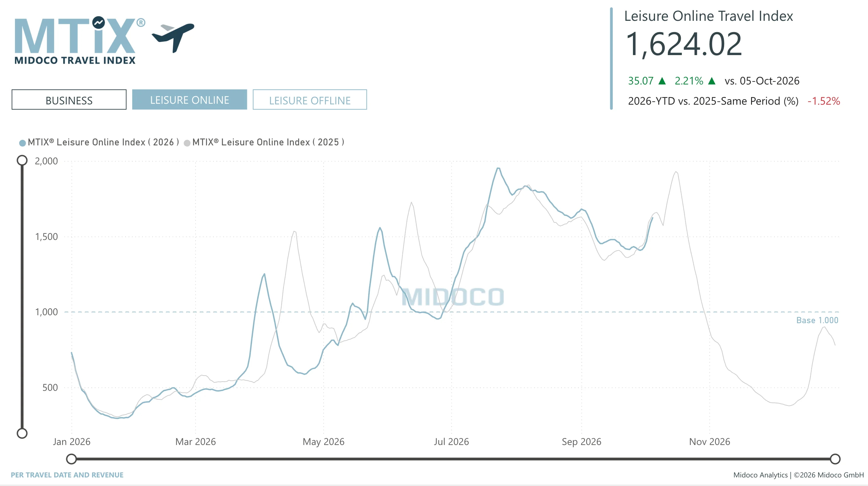Open the LEISURE OFFLINE tab
The height and width of the screenshot is (486, 868).
point(310,100)
